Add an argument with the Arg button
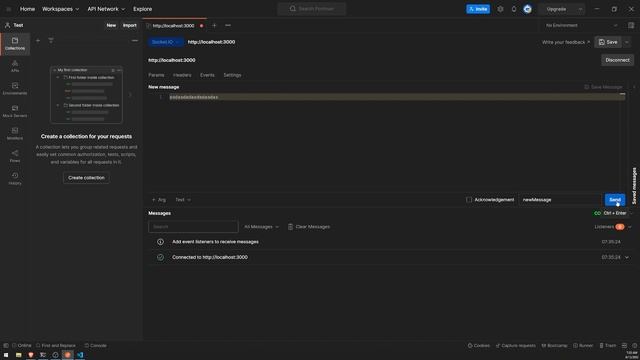 [159, 200]
